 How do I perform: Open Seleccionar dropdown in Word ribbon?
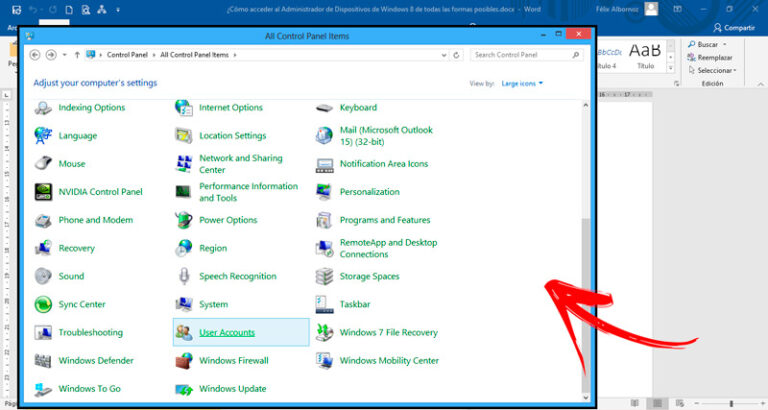[713, 71]
